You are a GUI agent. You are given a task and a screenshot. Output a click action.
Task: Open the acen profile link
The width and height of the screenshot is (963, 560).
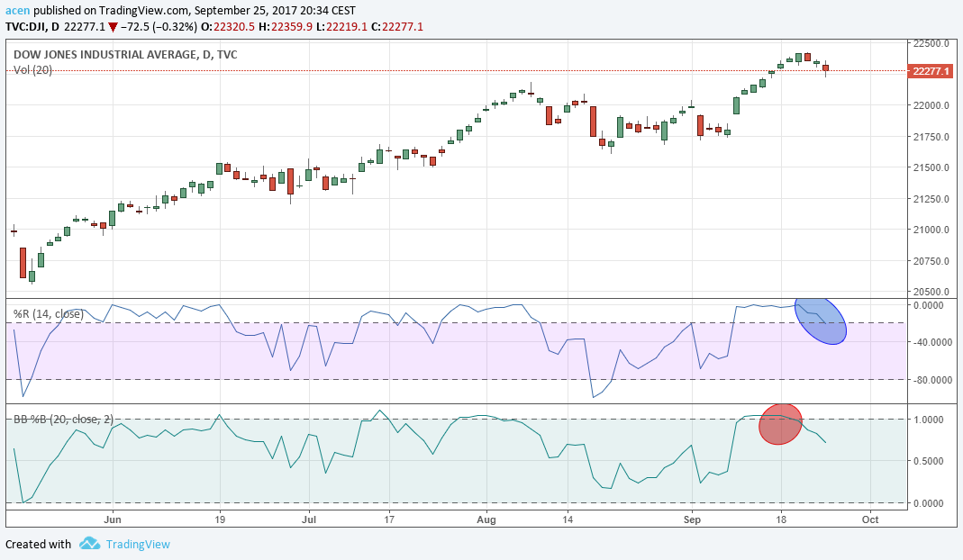[x=18, y=9]
